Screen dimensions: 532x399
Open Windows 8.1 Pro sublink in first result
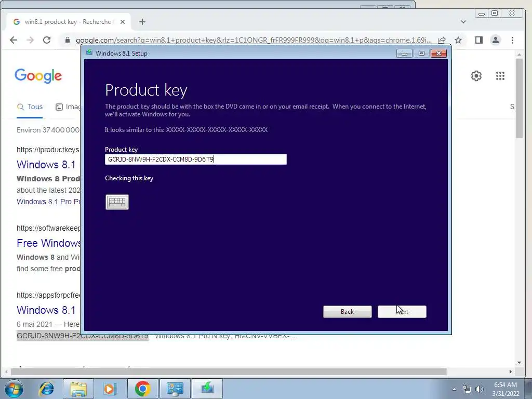[48, 202]
